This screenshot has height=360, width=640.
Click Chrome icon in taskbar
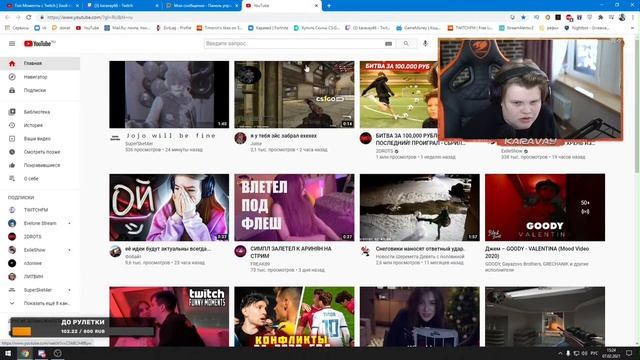pos(25,353)
